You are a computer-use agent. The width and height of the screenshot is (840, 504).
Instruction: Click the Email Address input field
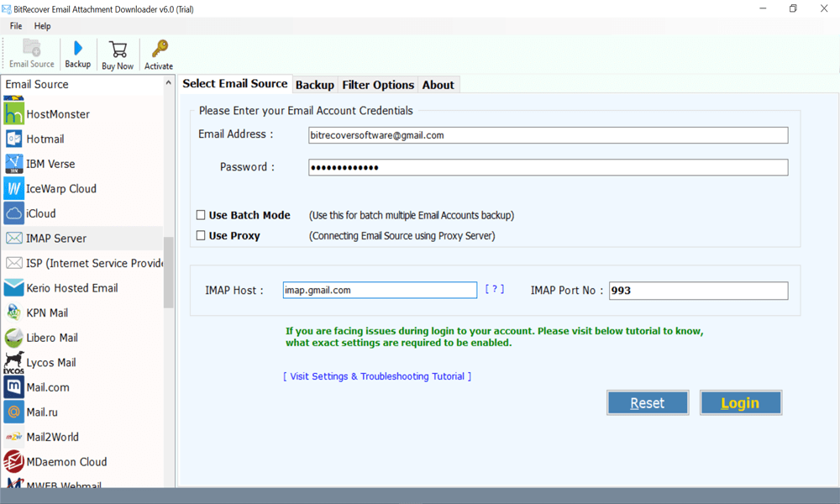(x=548, y=135)
